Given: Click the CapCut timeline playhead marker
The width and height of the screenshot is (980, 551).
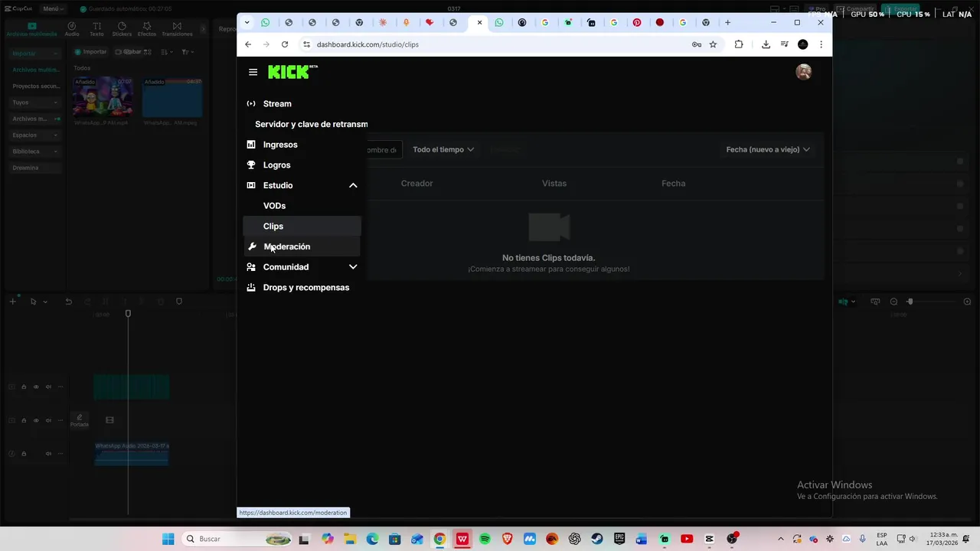Looking at the screenshot, I should click(x=128, y=314).
